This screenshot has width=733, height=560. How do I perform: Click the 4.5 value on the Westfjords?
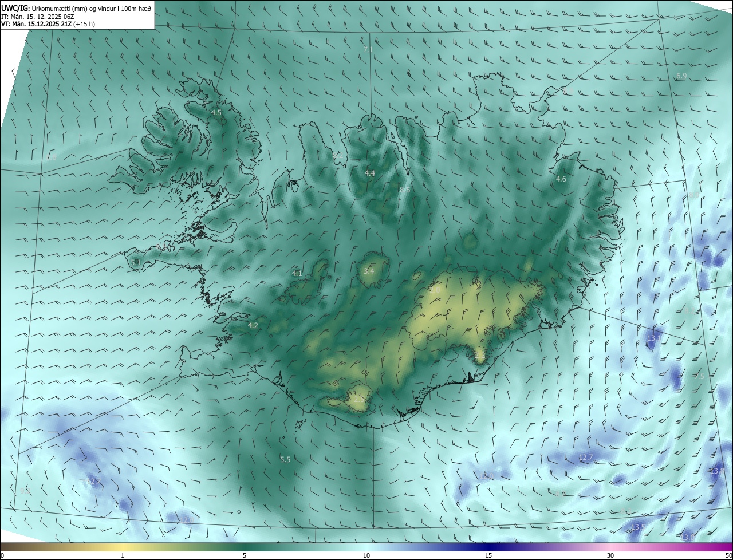(x=216, y=113)
